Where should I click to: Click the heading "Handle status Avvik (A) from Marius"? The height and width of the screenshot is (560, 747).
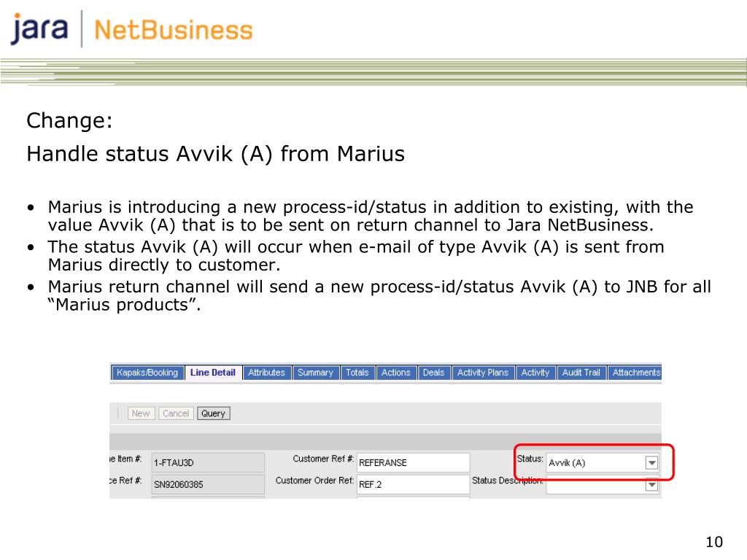(215, 154)
